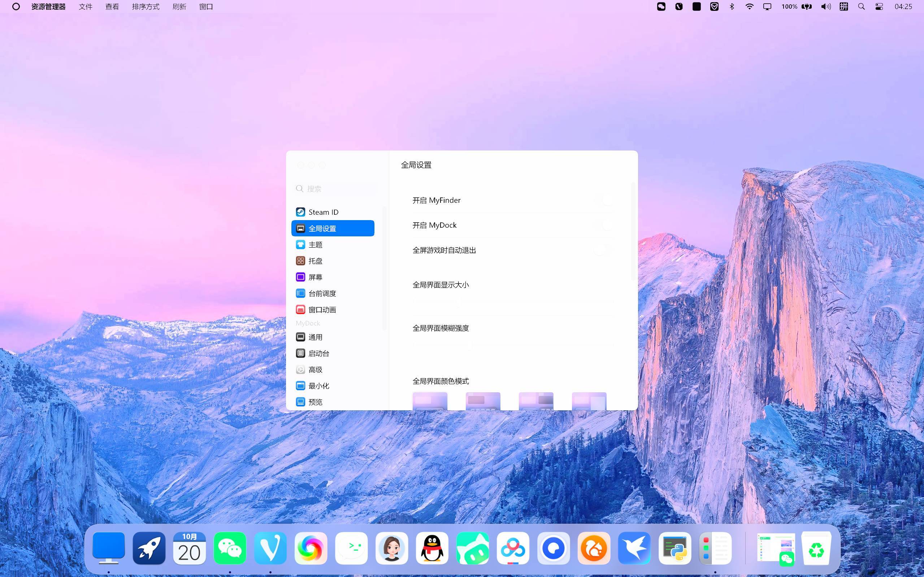Open the calendar showing 10月 20
This screenshot has height=577, width=924.
tap(190, 548)
